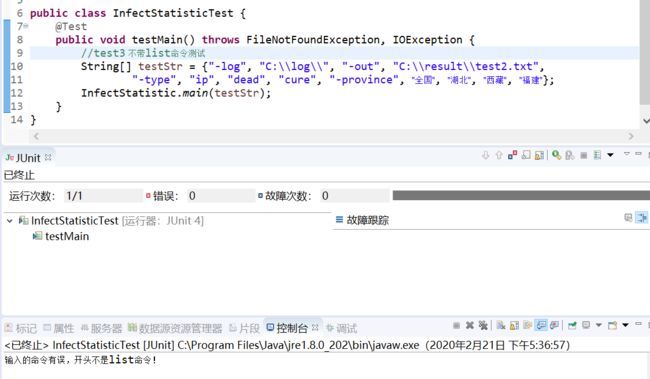
Task: Remove all terminated launches in console
Action: click(x=483, y=326)
